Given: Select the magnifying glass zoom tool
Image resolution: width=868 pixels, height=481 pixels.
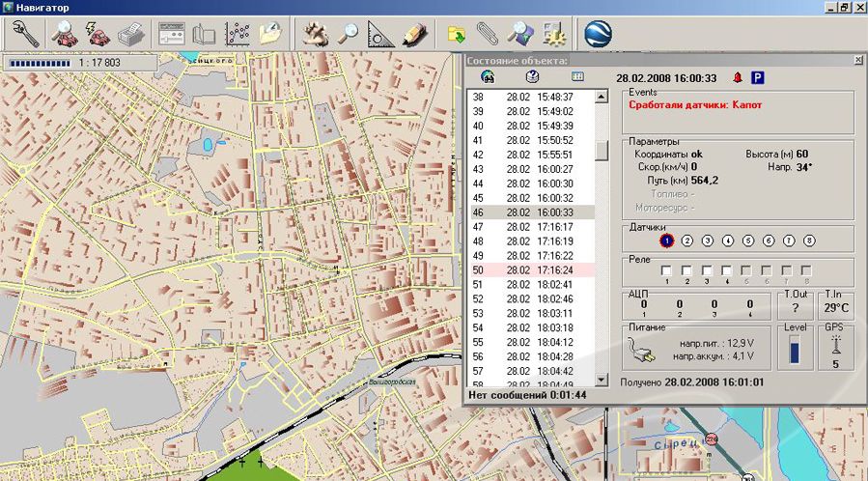Looking at the screenshot, I should [x=347, y=35].
